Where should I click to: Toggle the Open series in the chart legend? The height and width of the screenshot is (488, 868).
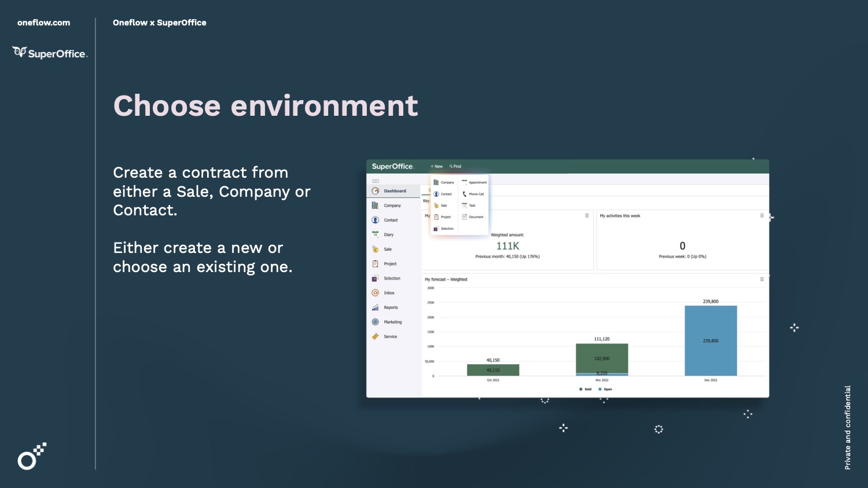click(605, 389)
